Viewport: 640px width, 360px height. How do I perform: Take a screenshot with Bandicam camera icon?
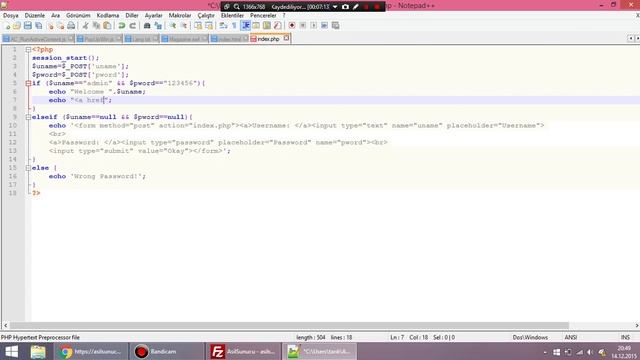pyautogui.click(x=345, y=7)
